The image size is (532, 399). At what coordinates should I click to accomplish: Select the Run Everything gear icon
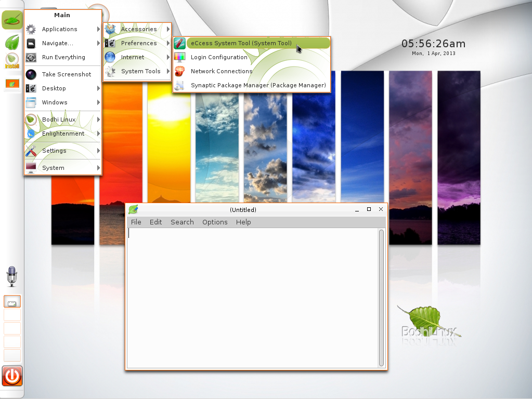pyautogui.click(x=31, y=57)
